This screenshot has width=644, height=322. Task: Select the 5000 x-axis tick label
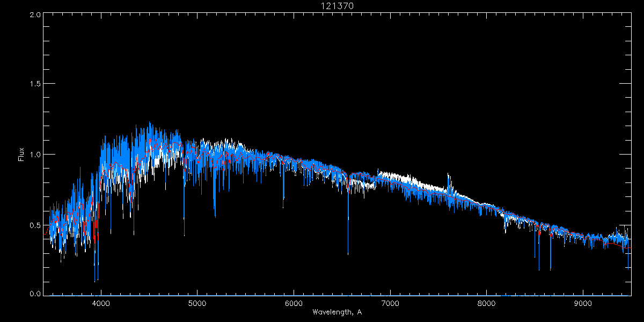click(x=197, y=302)
